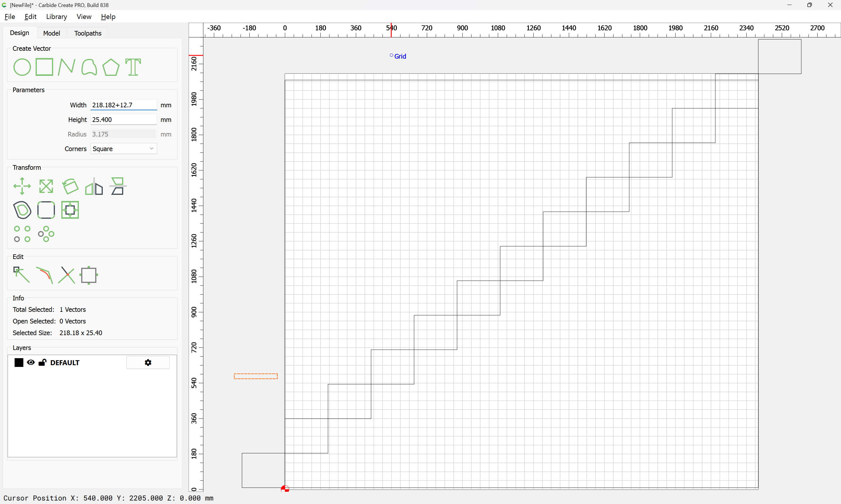
Task: Click the DEFAULT layer black color swatch
Action: point(19,362)
